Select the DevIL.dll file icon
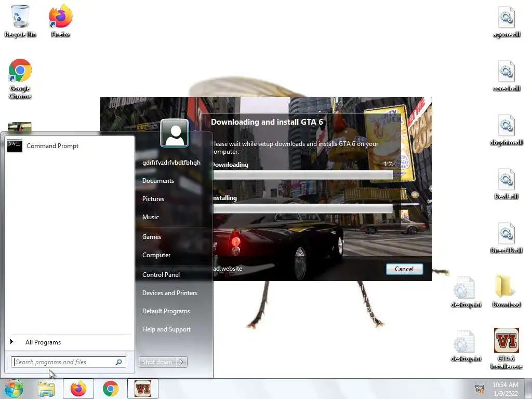This screenshot has height=399, width=532. pos(506,184)
